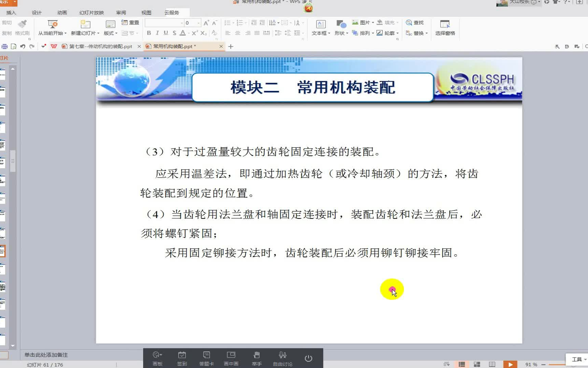
Task: Click the New Slide (新建幻灯片) icon
Action: [x=85, y=24]
